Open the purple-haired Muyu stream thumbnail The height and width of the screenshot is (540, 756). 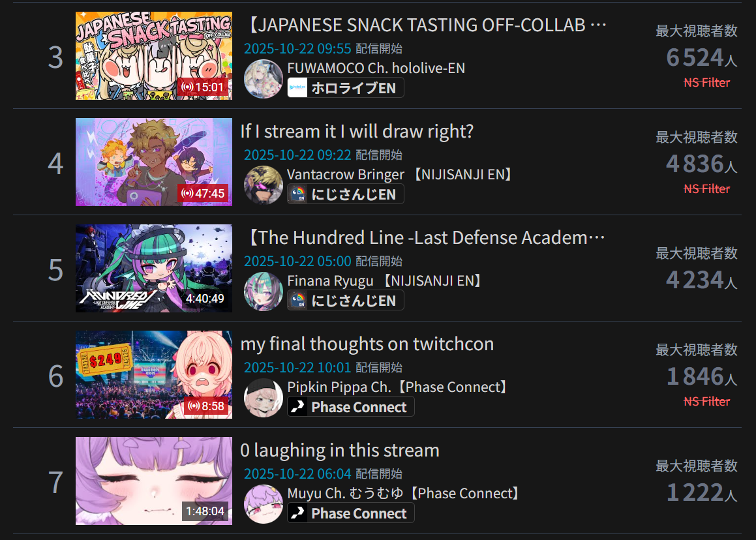pos(154,481)
